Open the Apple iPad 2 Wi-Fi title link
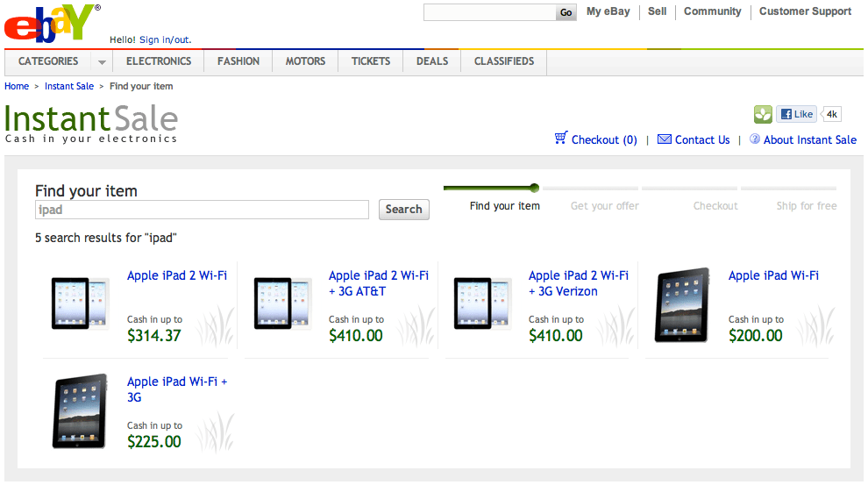Viewport: 868px width, 485px height. point(177,275)
